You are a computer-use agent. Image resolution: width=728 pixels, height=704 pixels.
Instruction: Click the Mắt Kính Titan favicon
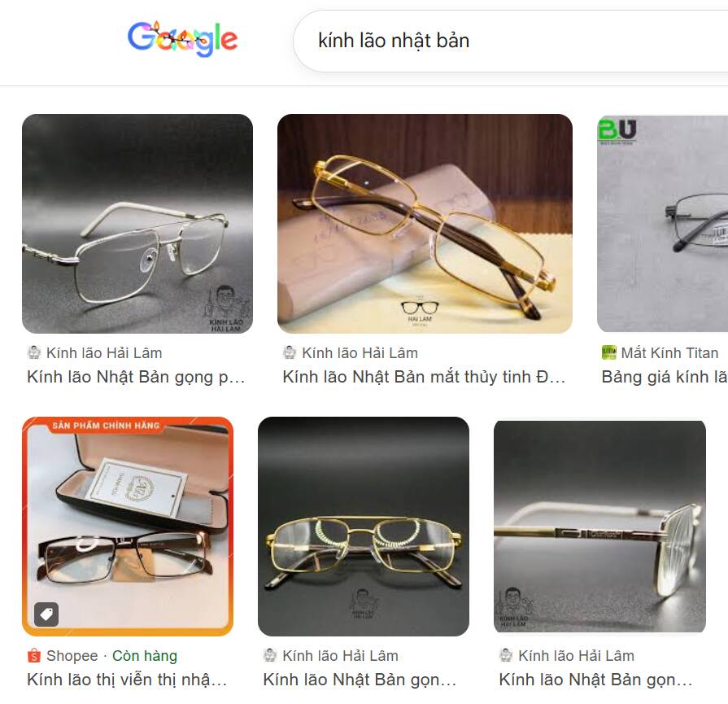(608, 352)
